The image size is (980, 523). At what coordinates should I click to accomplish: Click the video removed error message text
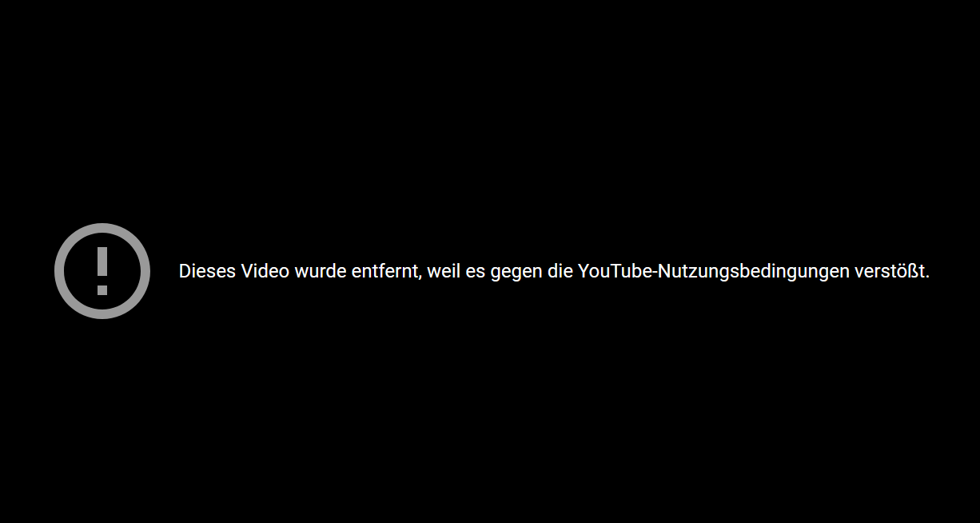[554, 272]
